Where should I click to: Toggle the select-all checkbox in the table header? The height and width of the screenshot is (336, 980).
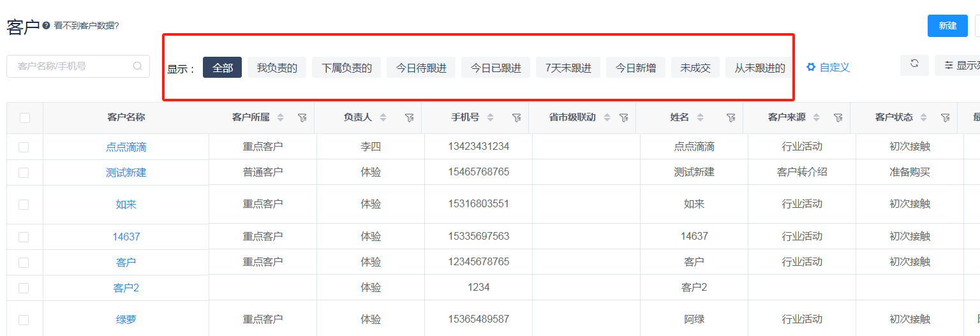[25, 118]
